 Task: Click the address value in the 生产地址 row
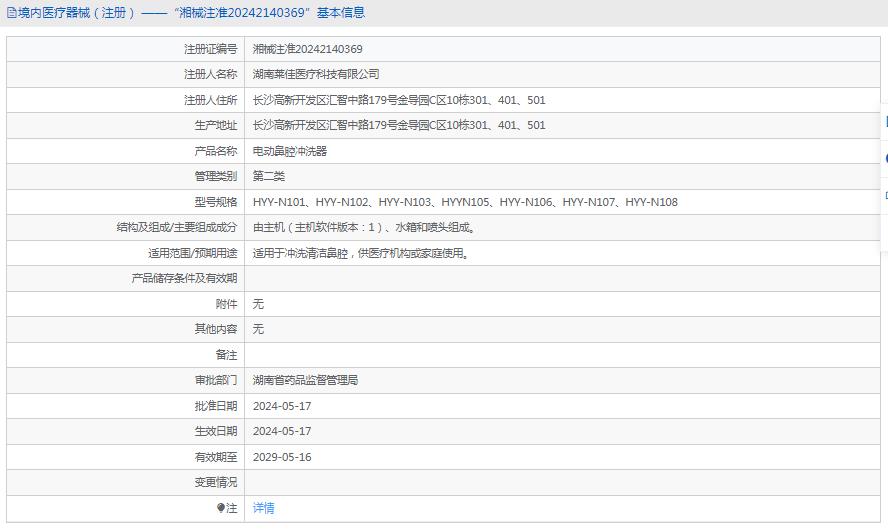pyautogui.click(x=399, y=125)
